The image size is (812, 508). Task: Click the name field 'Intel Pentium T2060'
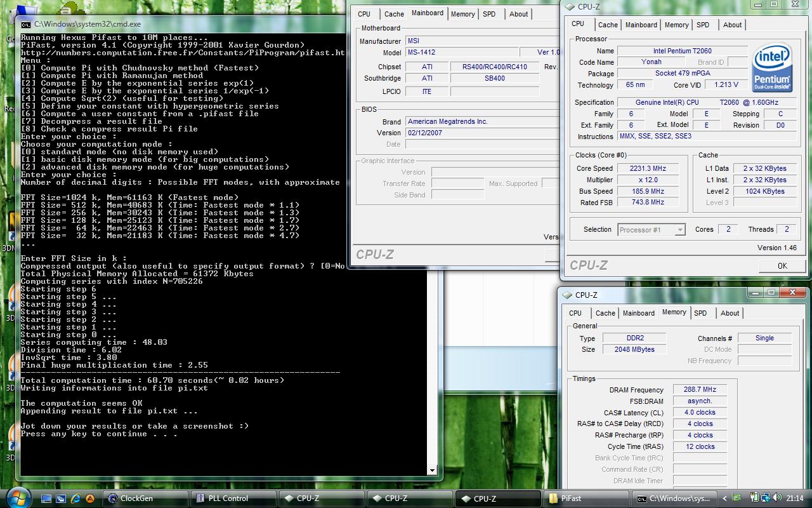683,51
